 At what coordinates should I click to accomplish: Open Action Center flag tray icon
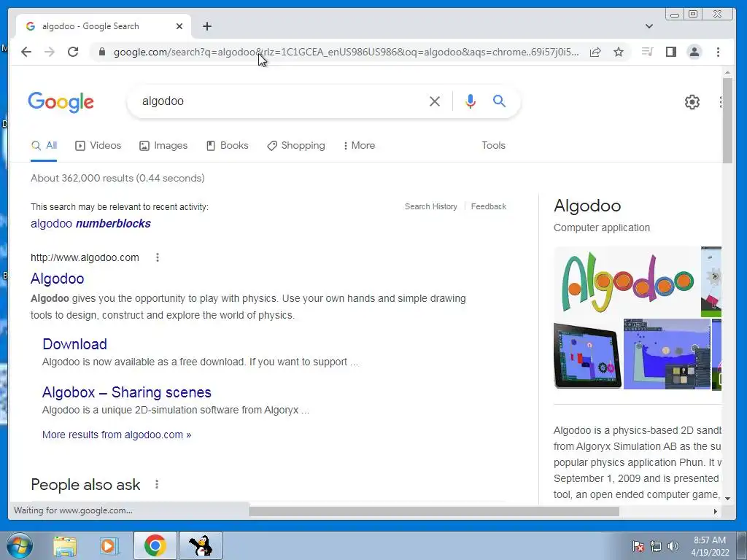point(638,546)
